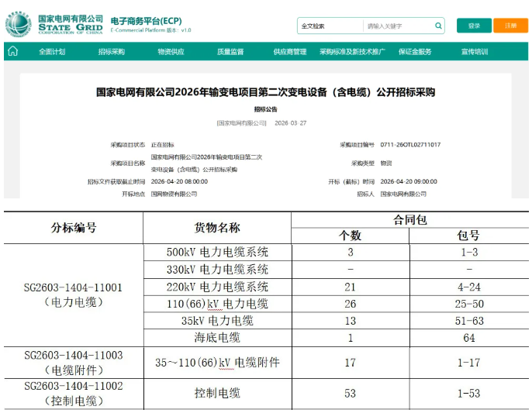The image size is (532, 413).
Task: Select 物资供应 in navigation bar
Action: (171, 52)
